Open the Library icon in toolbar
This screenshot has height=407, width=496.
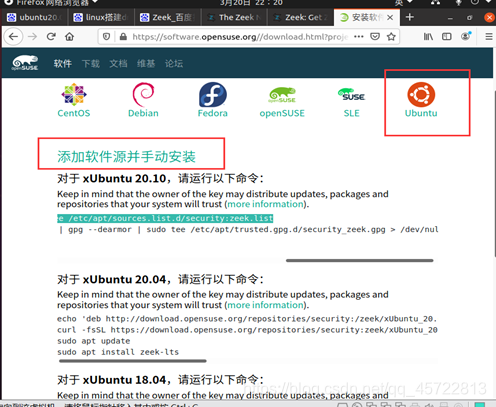pyautogui.click(x=428, y=36)
